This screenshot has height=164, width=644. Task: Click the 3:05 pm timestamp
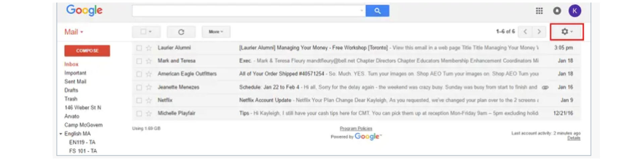coord(563,48)
